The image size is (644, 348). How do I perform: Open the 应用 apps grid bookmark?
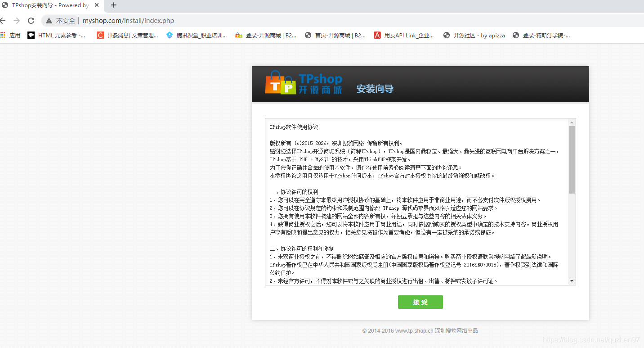point(10,35)
